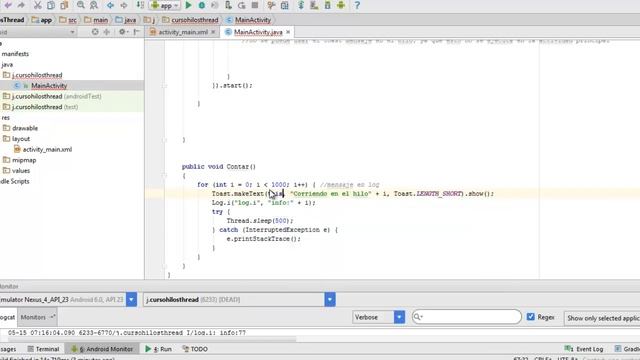Click the Scroll from Source target icon
This screenshot has height=360, width=640.
pos(95,32)
